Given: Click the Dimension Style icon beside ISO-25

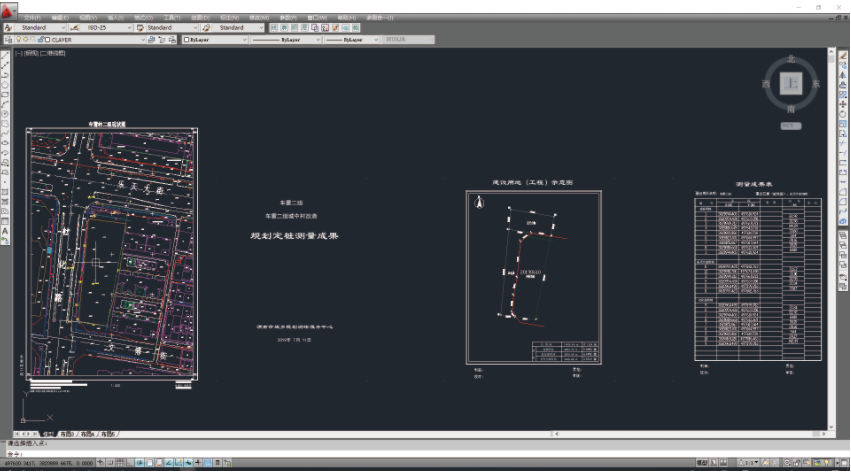Looking at the screenshot, I should 79,28.
